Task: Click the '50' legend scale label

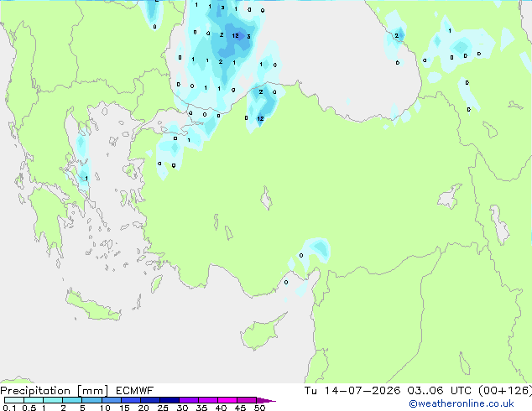Action: (x=259, y=408)
